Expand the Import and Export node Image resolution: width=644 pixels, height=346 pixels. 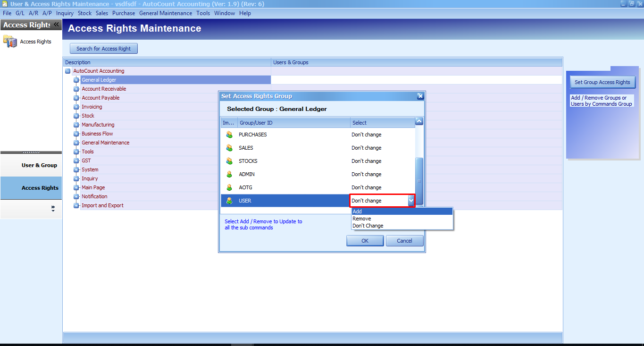pyautogui.click(x=76, y=206)
